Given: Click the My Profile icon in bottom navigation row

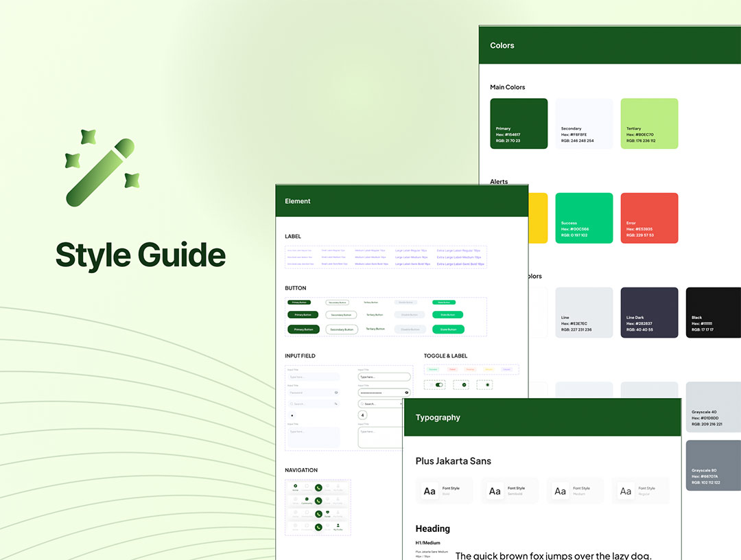Looking at the screenshot, I should coord(338,526).
